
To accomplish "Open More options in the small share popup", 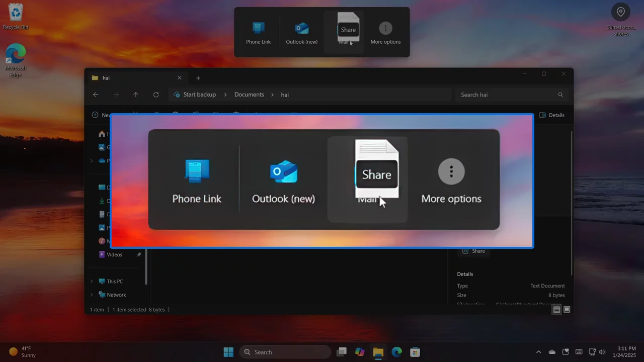I will (x=385, y=33).
